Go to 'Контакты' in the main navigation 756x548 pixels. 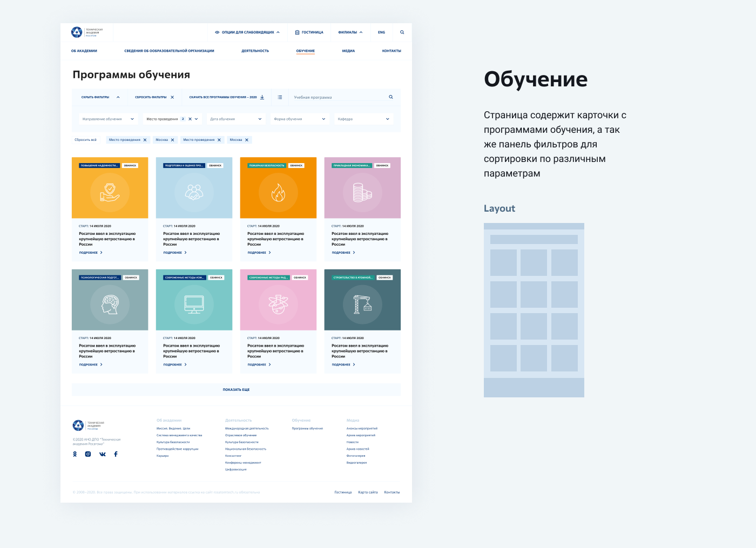click(391, 51)
